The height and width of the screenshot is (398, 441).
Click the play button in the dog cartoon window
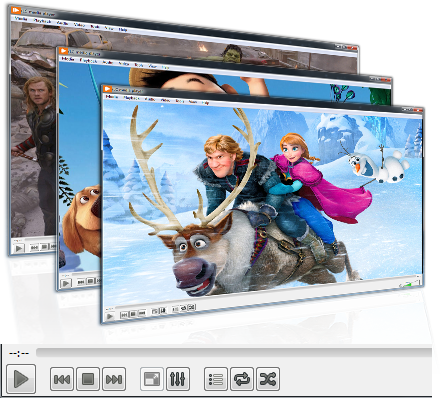pyautogui.click(x=66, y=283)
